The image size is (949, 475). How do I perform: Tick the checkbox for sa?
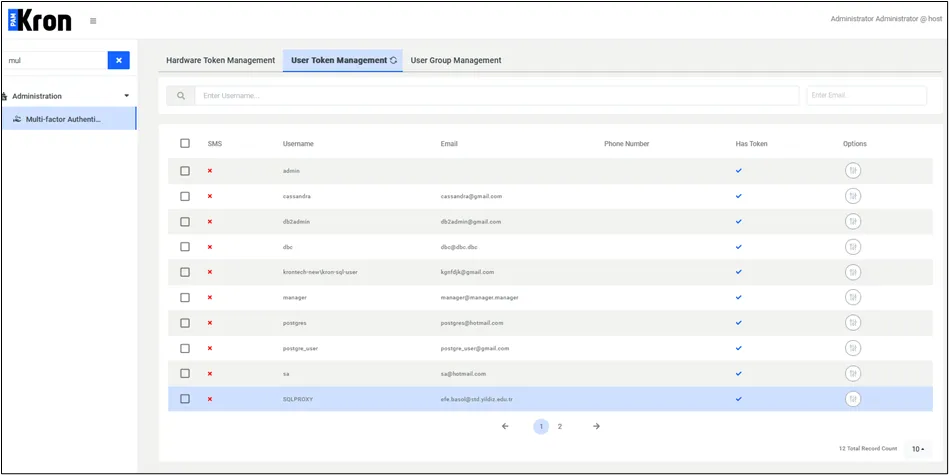pyautogui.click(x=185, y=374)
